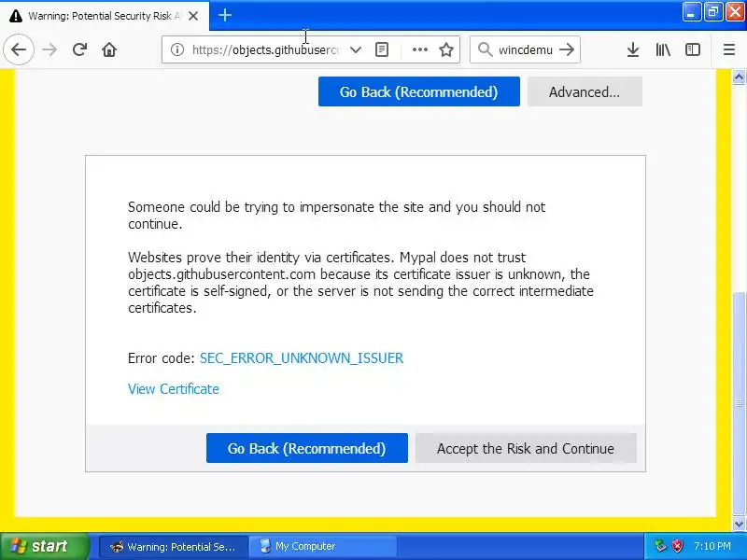Reload the current page
The image size is (747, 560).
[79, 49]
